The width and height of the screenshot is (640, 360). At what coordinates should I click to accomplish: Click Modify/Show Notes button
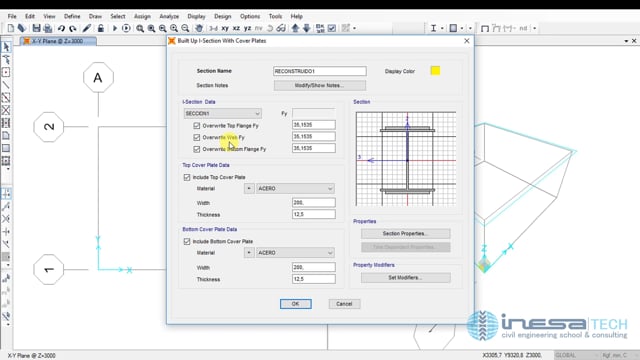320,85
